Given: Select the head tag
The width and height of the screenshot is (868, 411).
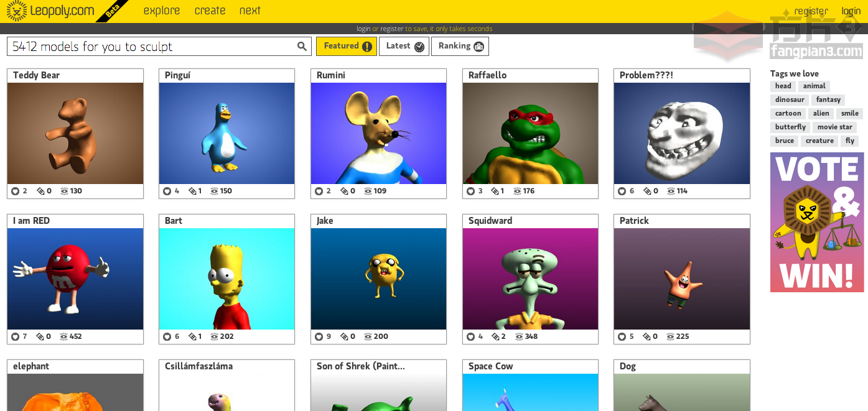Looking at the screenshot, I should tap(783, 86).
